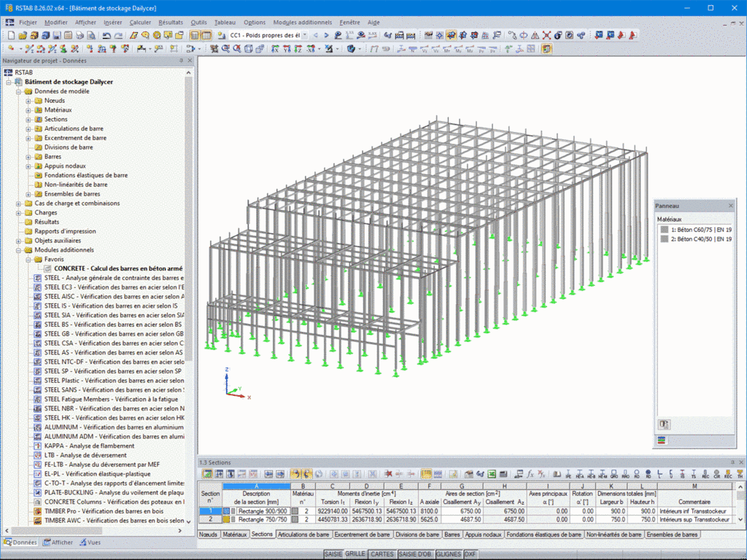Switch navigator to the Afficher tab
The height and width of the screenshot is (560, 747).
coord(57,542)
